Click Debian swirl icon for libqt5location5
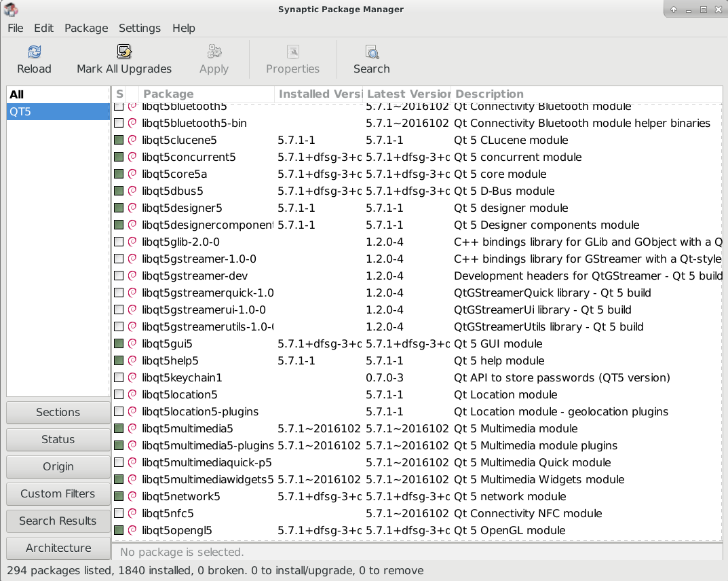The width and height of the screenshot is (728, 581). click(x=132, y=394)
